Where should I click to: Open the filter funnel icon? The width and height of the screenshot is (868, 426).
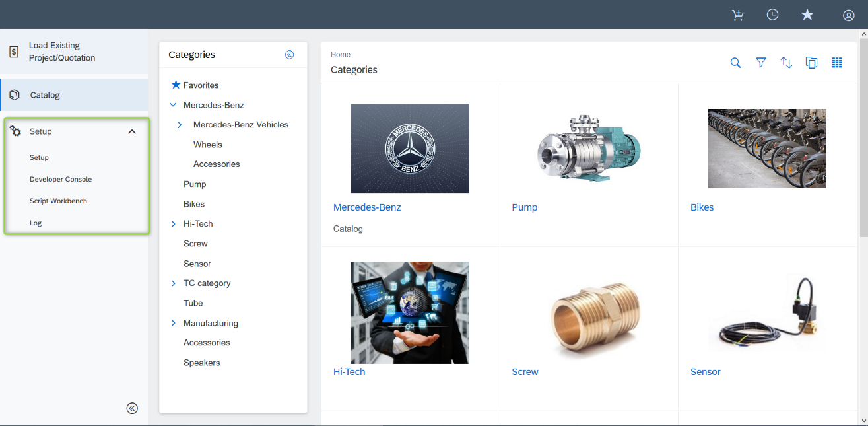coord(761,63)
